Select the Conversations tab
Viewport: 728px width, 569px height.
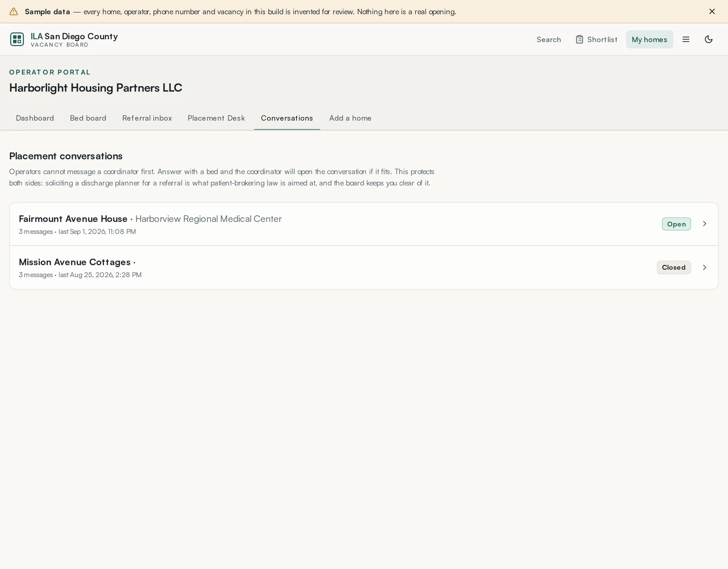(287, 118)
